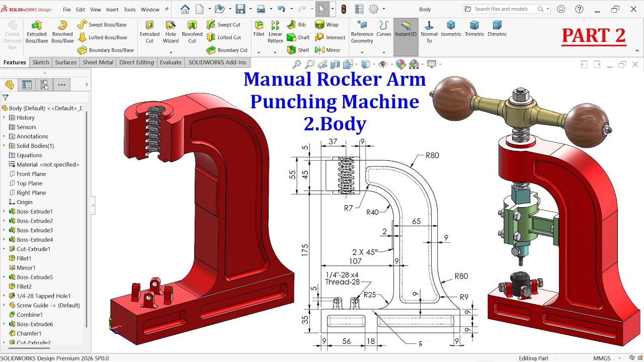This screenshot has height=362, width=644.
Task: Switch to the Evaluate tab
Action: (171, 62)
